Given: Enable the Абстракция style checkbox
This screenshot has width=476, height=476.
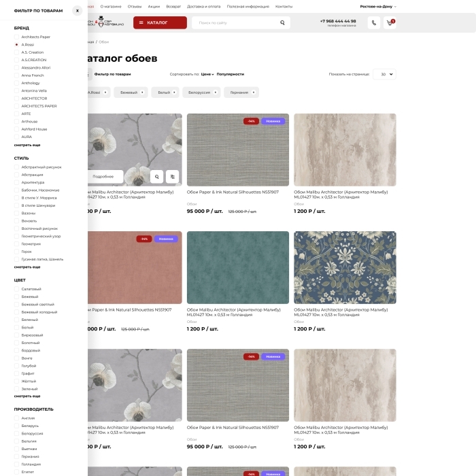Looking at the screenshot, I should (16, 175).
